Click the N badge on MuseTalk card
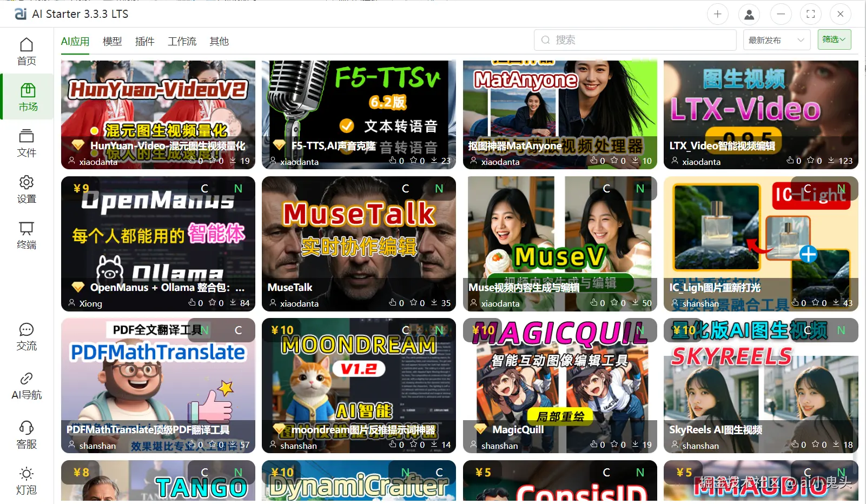This screenshot has height=504, width=866. 439,188
